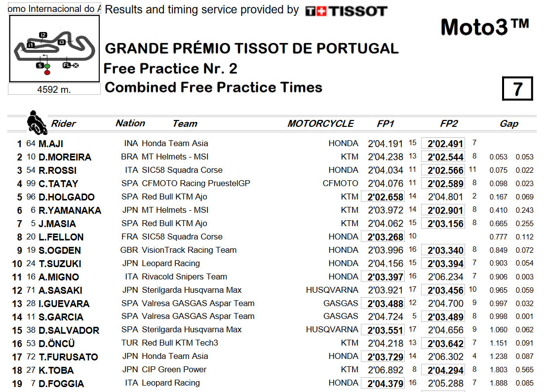Click the i3 sector marker on map

[x=61, y=42]
